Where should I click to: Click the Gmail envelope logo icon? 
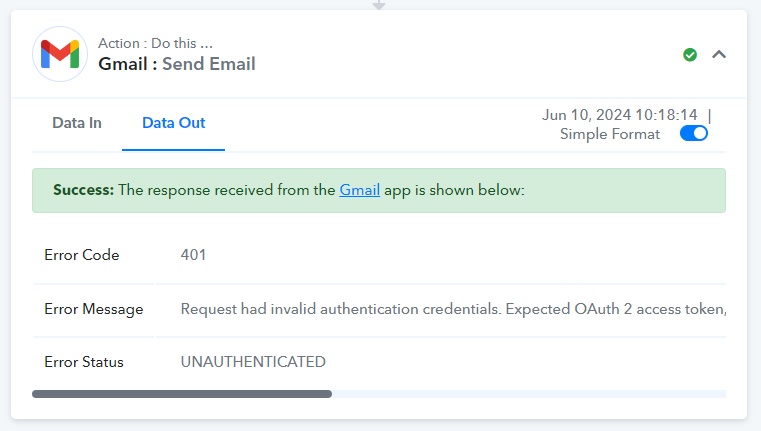pyautogui.click(x=60, y=54)
